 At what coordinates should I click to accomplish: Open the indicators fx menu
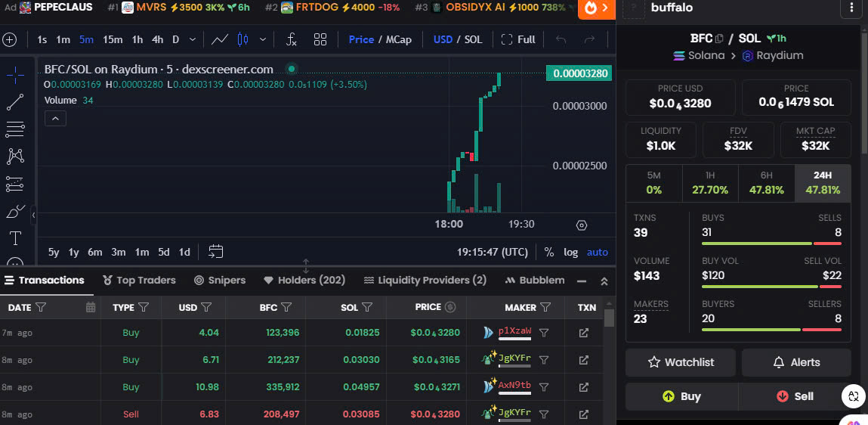click(x=291, y=39)
